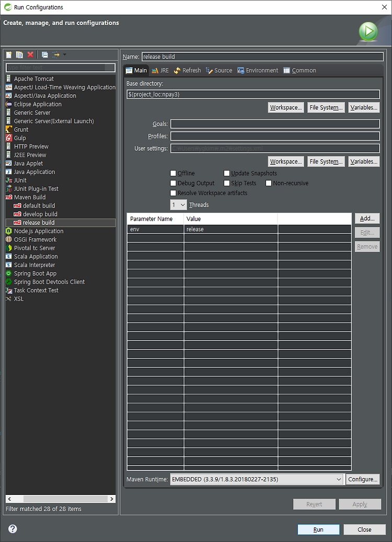This screenshot has height=542, width=392.
Task: Select Eclipse Application in the list
Action: click(x=38, y=104)
